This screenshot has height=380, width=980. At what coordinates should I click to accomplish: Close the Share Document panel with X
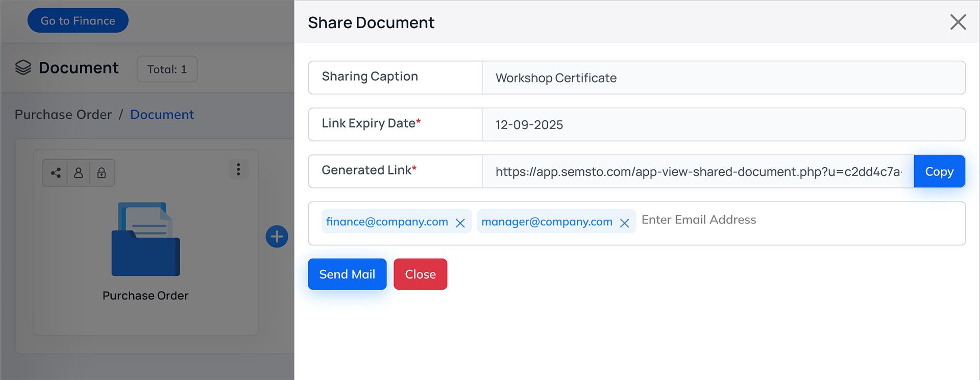958,22
